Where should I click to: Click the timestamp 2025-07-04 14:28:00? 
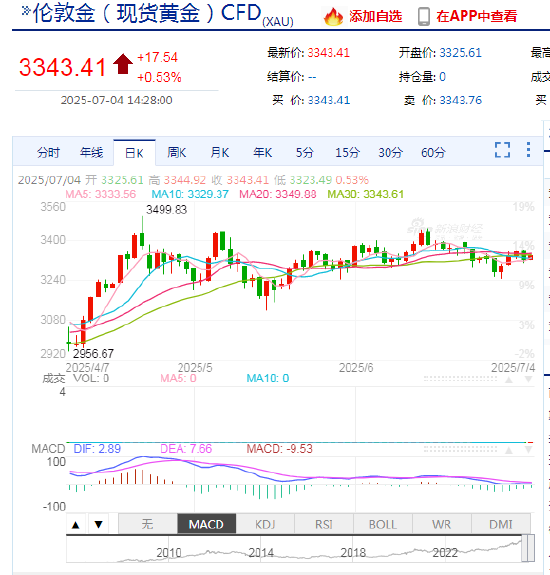point(117,100)
